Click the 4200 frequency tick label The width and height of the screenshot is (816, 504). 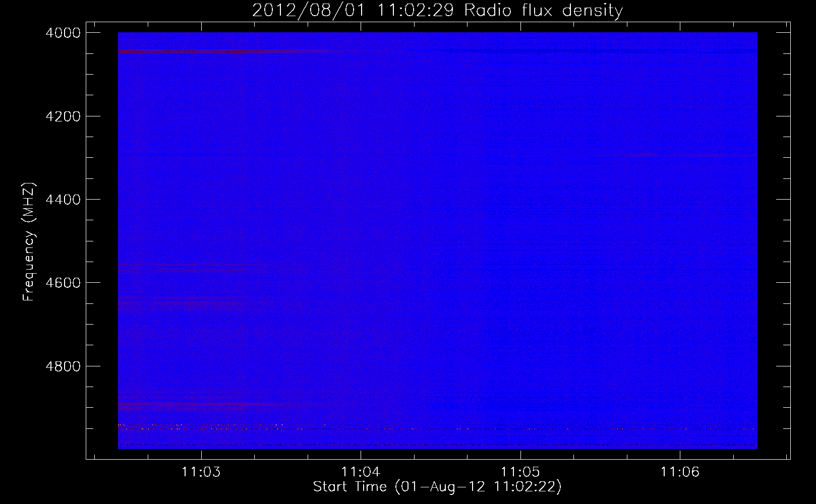(63, 116)
